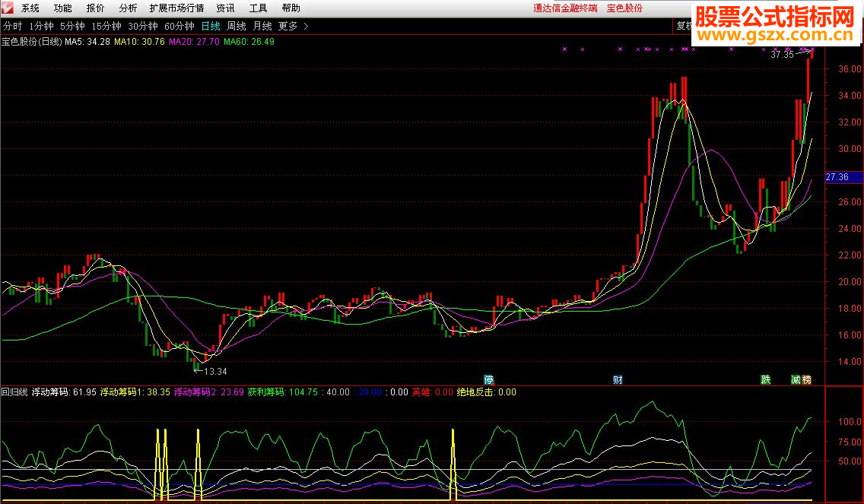Switch to the 1分钟 period
This screenshot has height=504, width=864.
pos(41,26)
